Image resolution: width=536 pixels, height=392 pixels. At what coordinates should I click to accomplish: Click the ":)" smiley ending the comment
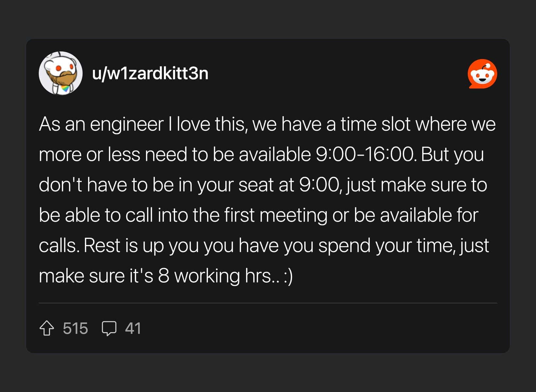(x=288, y=276)
